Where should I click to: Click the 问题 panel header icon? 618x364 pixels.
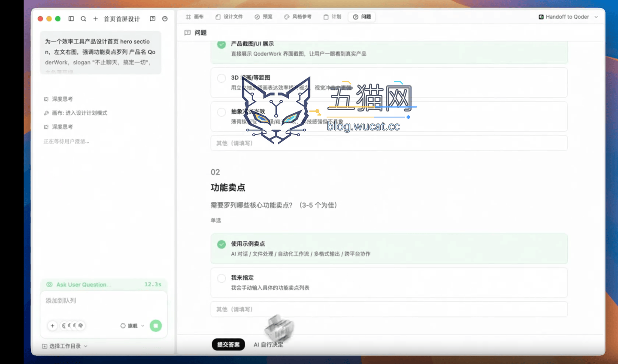(188, 33)
